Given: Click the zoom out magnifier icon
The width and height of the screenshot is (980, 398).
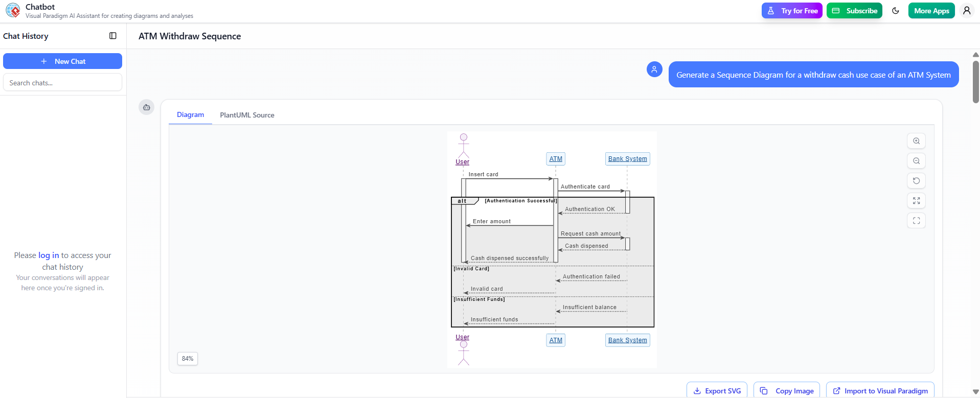Looking at the screenshot, I should [x=916, y=161].
